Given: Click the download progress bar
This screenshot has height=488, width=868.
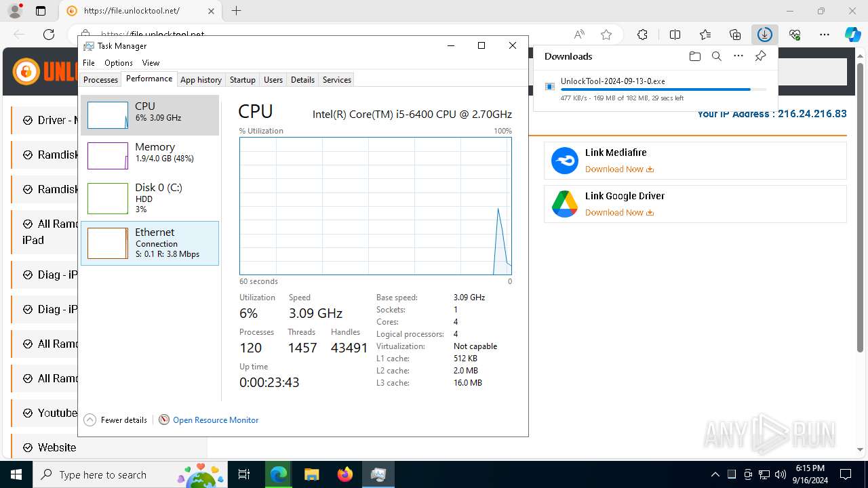Looking at the screenshot, I should pos(664,89).
